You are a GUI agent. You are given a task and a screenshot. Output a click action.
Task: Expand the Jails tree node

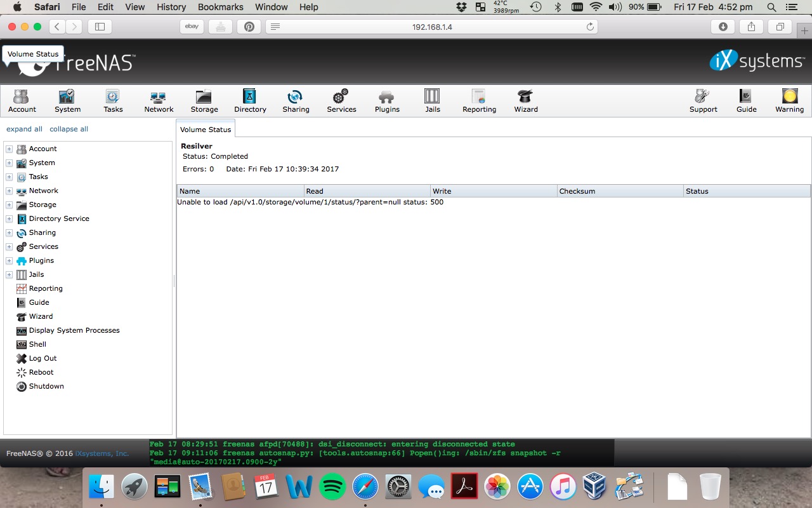9,274
